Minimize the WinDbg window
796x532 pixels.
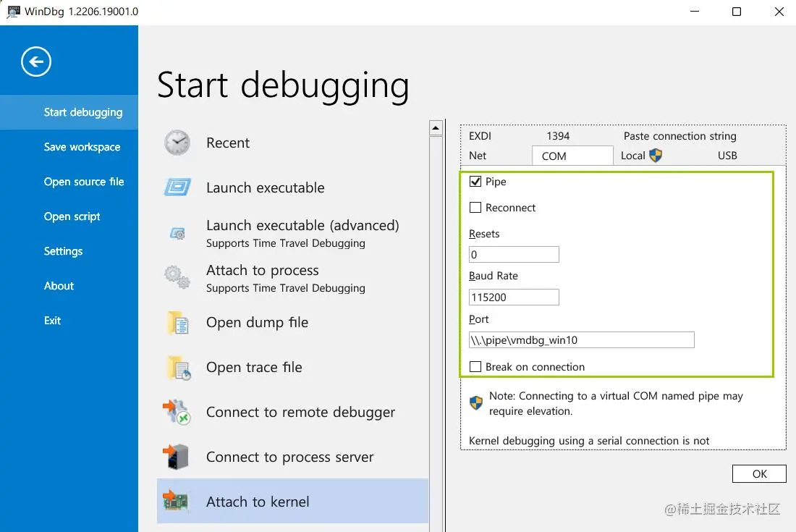click(x=695, y=12)
